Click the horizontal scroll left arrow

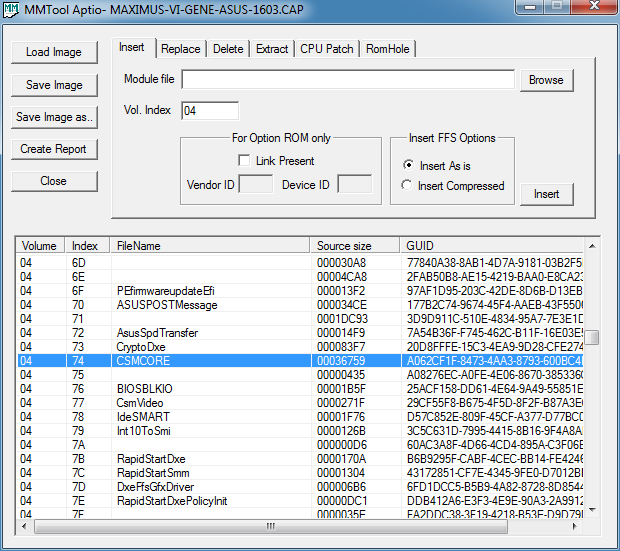tap(24, 526)
